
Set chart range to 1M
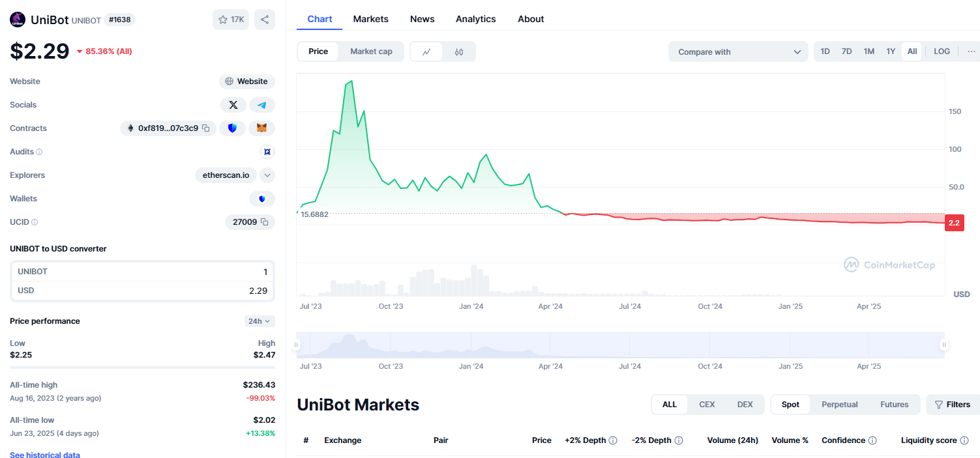(x=869, y=51)
